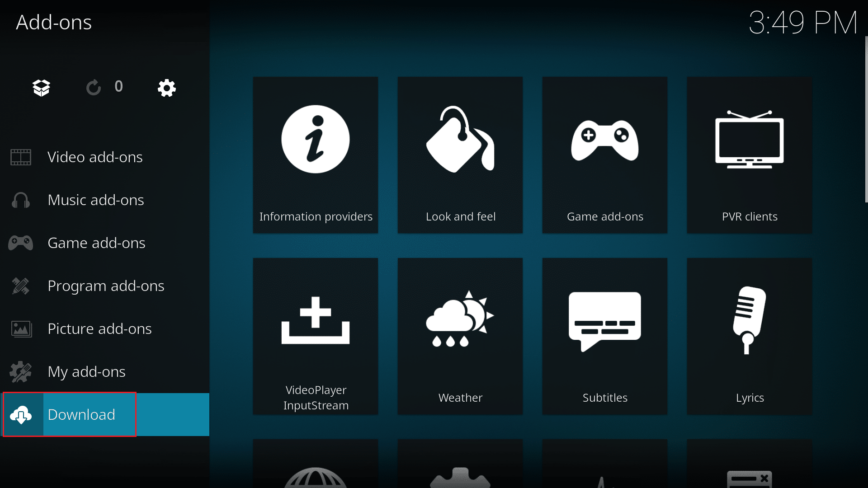The image size is (868, 488).
Task: Open VideoPlayer InputStream add-on
Action: 316,335
